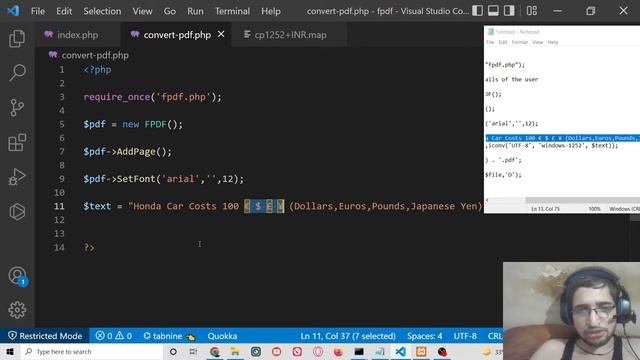Open the Search view in activity bar

coord(17,73)
